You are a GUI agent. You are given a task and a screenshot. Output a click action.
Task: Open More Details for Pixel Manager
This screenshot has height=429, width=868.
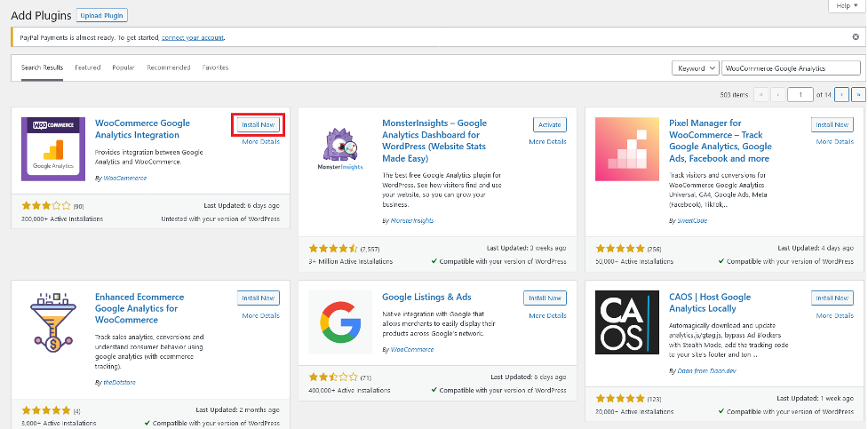(x=835, y=142)
